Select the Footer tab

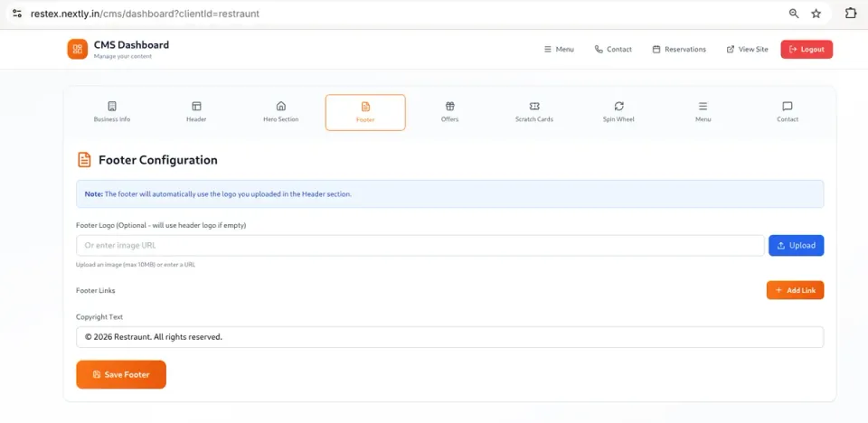tap(365, 112)
